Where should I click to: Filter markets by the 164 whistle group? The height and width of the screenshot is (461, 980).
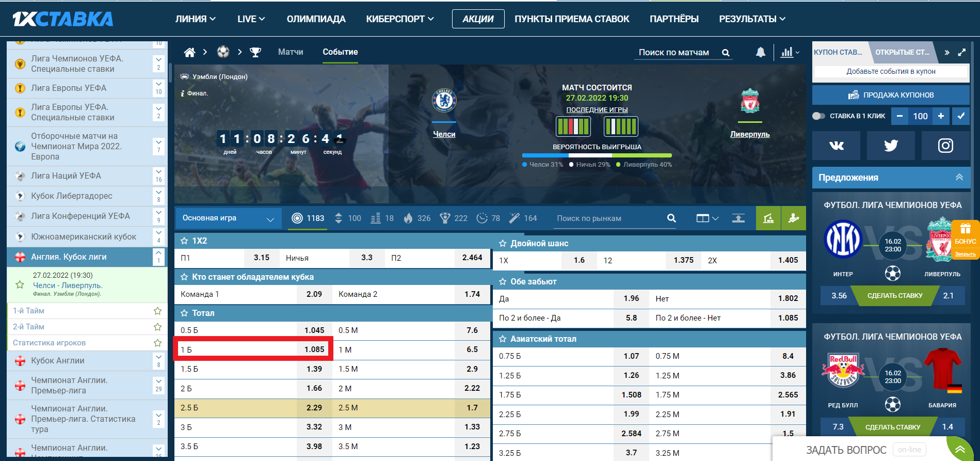tap(523, 218)
